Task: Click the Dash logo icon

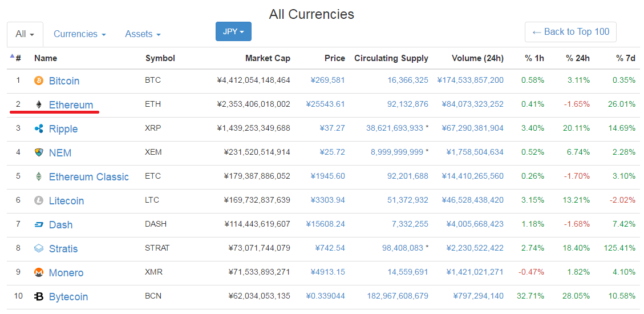Action: pos(39,224)
